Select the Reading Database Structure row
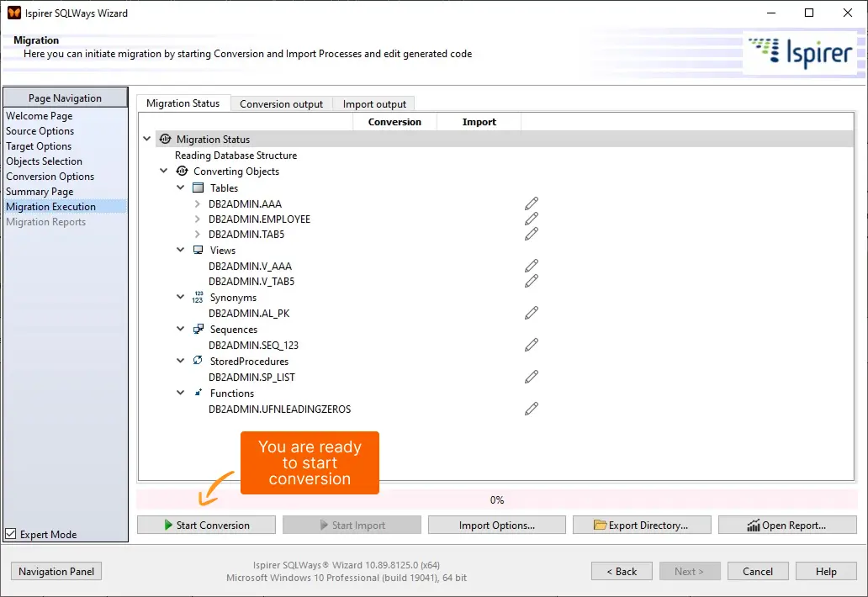The height and width of the screenshot is (597, 868). click(236, 156)
